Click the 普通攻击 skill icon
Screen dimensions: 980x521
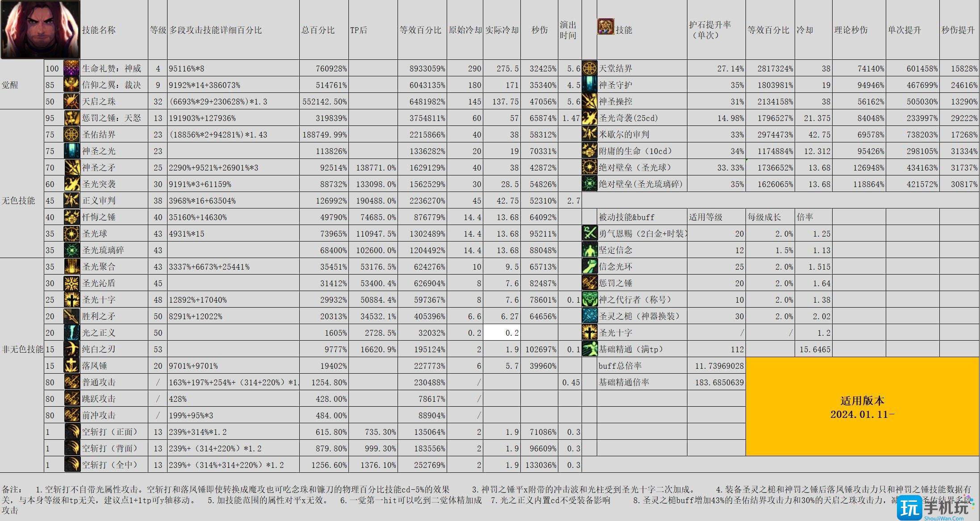coord(71,382)
